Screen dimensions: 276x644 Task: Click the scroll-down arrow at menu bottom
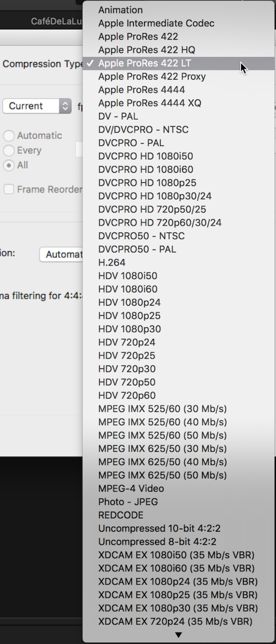coord(178,635)
